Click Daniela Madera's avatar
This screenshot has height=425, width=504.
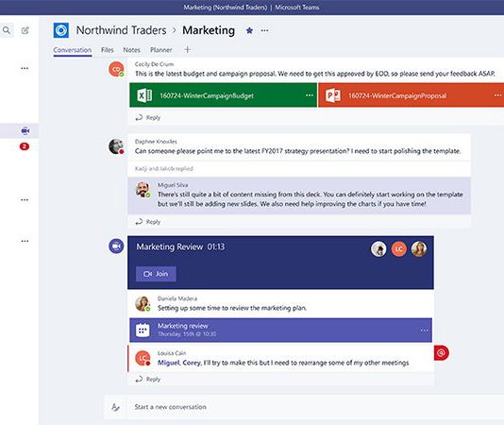(143, 303)
